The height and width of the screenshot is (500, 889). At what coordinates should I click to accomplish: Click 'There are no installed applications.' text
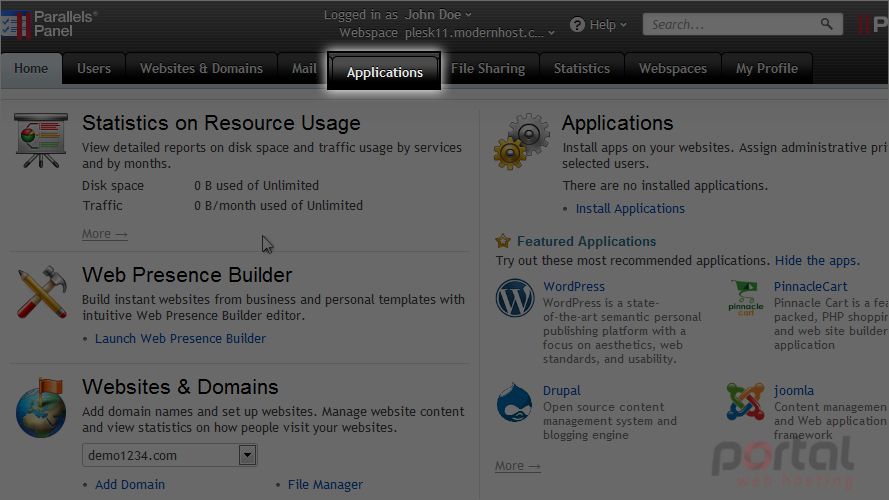click(x=665, y=186)
